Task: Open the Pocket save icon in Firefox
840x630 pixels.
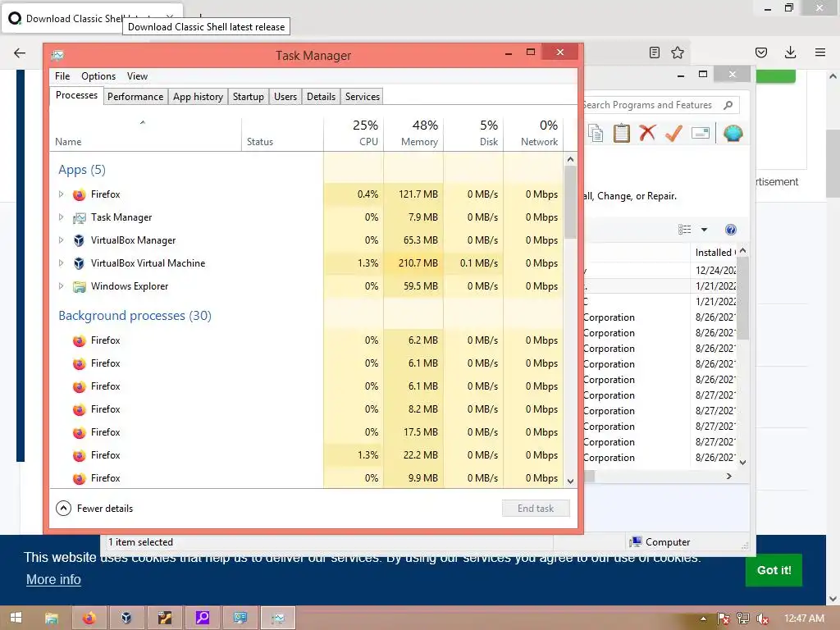Action: (x=761, y=52)
